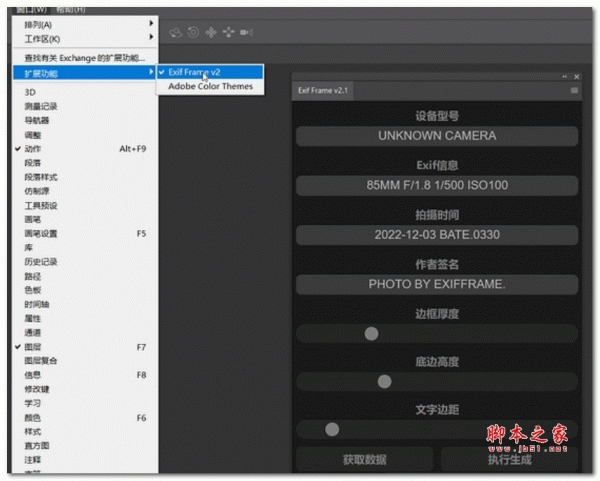Choose 样式 from the Window menu
The width and height of the screenshot is (600, 481).
point(85,432)
